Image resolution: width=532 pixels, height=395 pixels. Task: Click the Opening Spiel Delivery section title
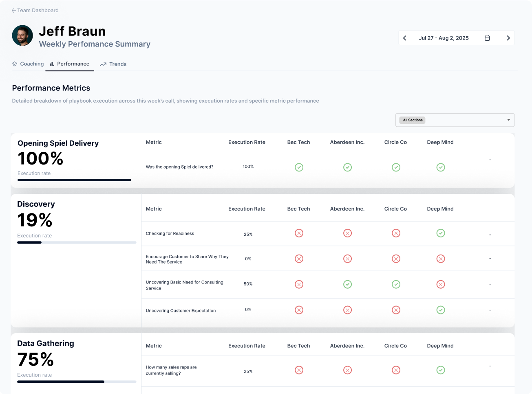(58, 143)
